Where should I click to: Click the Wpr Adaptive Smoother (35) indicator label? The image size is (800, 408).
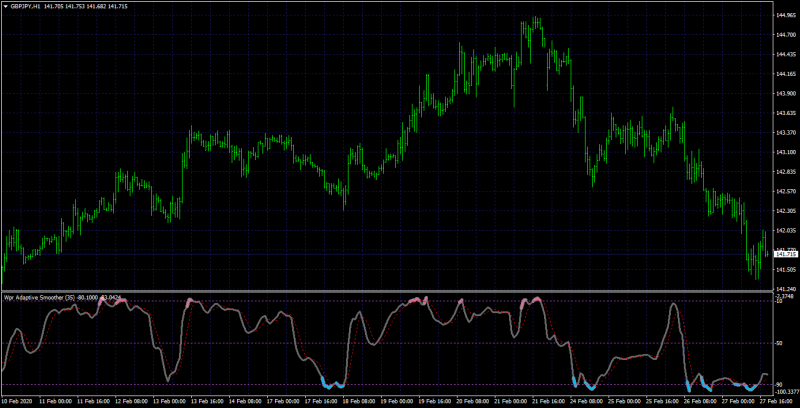click(x=39, y=297)
